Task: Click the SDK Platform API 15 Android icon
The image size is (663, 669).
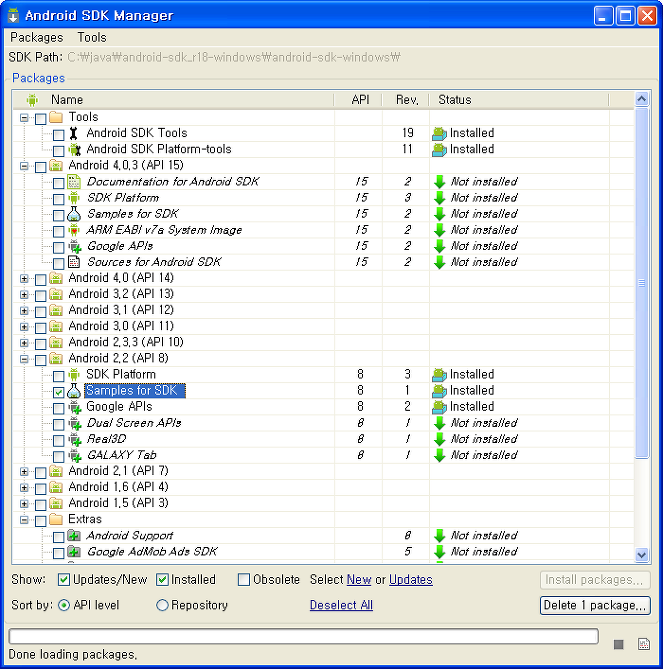Action: 74,198
